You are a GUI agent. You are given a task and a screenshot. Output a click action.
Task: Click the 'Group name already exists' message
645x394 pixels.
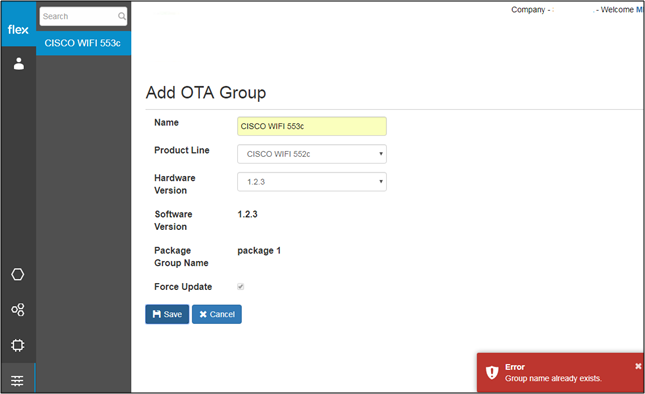tap(553, 378)
